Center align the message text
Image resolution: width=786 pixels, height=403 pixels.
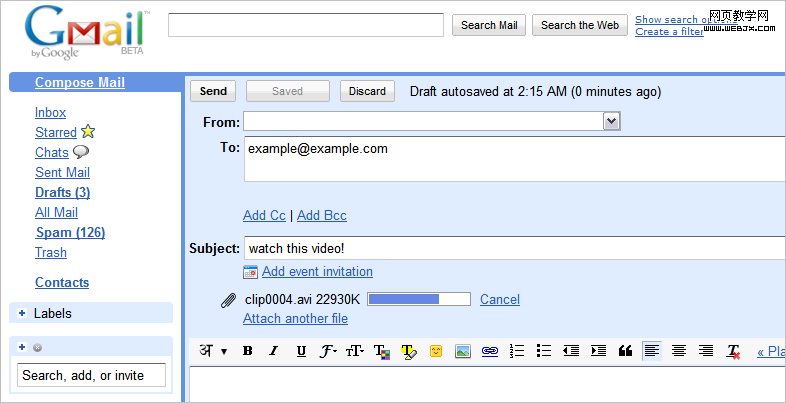pyautogui.click(x=679, y=351)
